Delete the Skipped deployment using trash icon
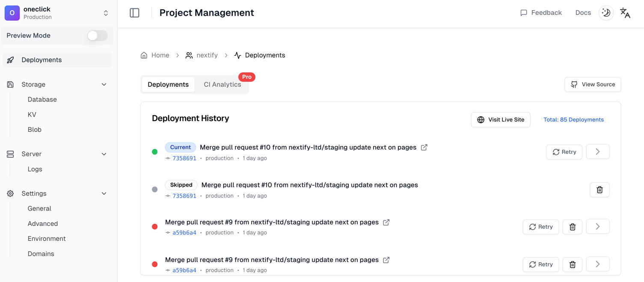Viewport: 644px width, 282px height. [599, 189]
